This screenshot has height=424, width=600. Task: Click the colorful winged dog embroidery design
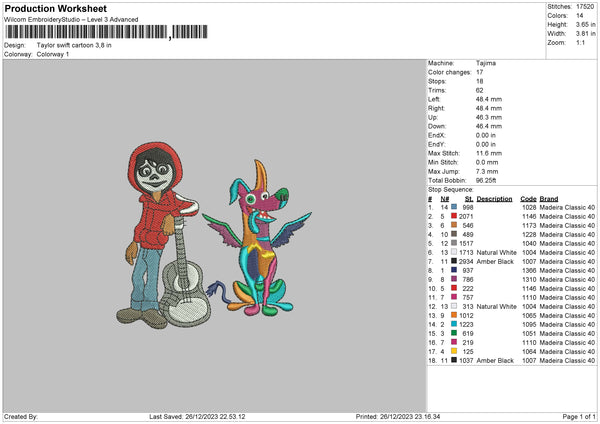257,238
